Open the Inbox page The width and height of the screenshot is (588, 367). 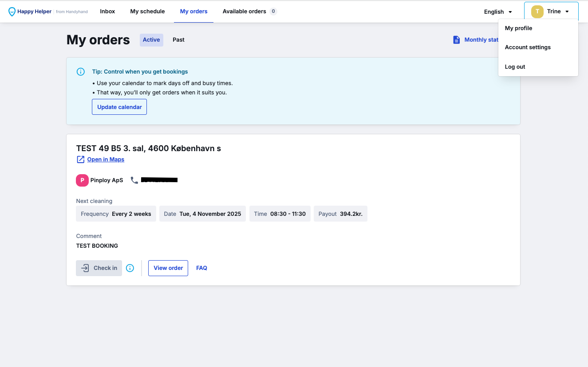point(107,12)
